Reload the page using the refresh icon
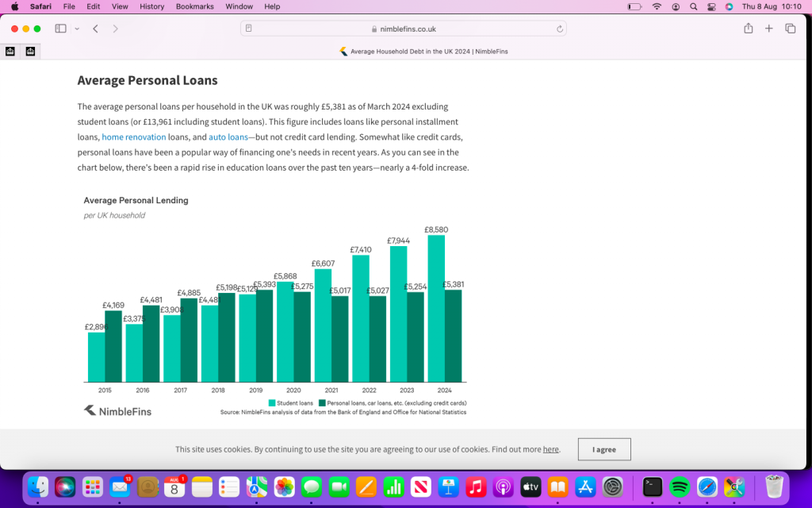 [x=560, y=29]
